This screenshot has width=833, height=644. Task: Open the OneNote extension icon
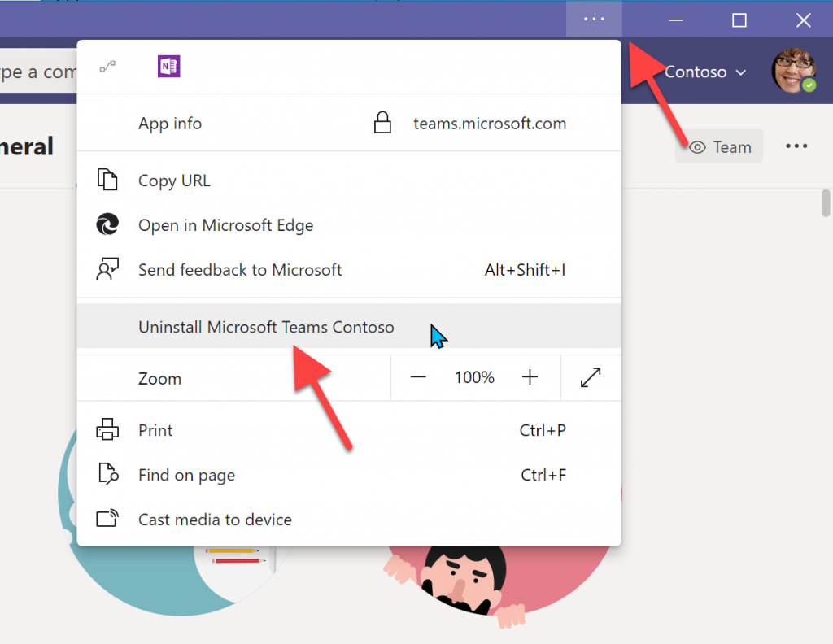(x=169, y=67)
